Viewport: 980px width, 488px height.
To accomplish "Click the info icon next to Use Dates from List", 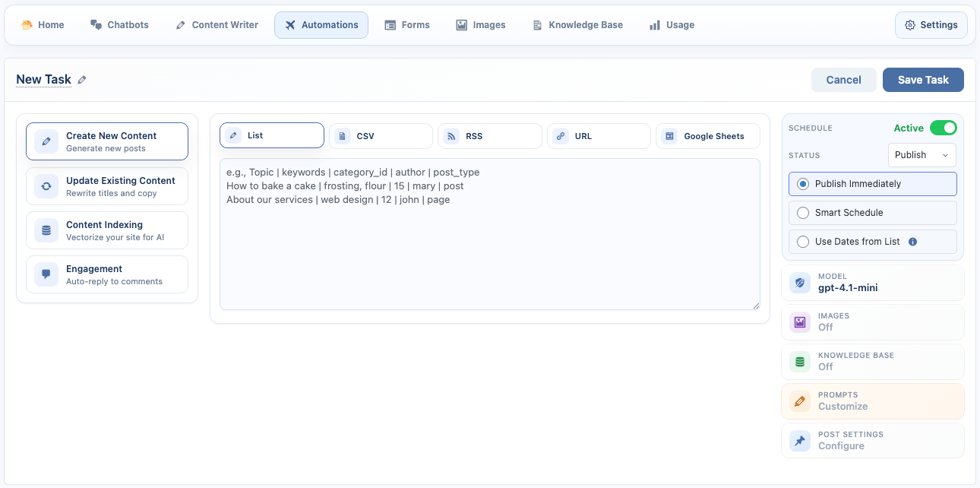I will click(912, 242).
